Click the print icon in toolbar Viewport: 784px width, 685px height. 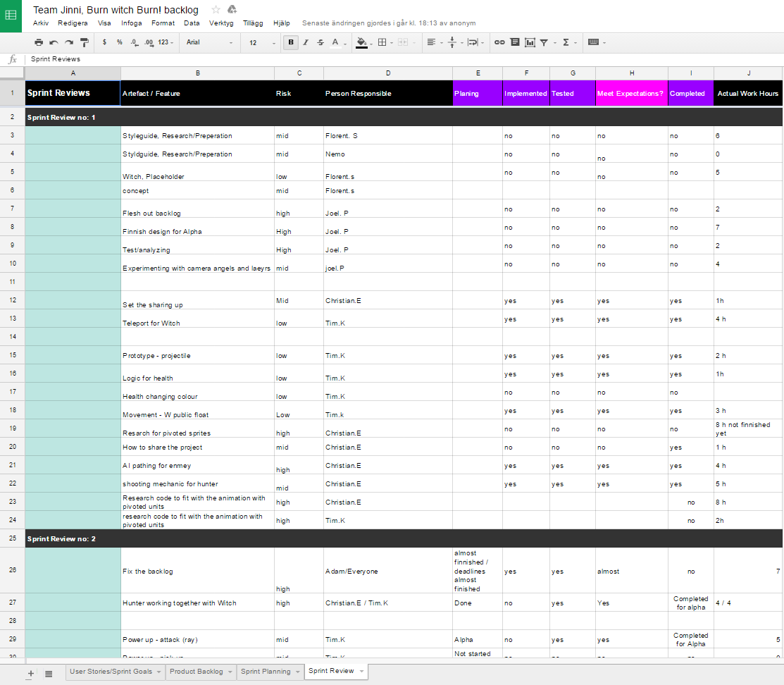click(39, 42)
